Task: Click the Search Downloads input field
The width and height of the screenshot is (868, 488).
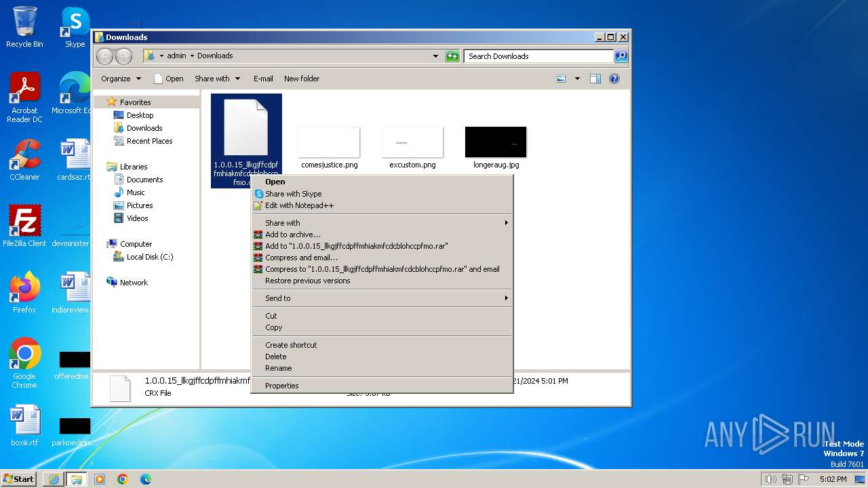Action: (539, 56)
